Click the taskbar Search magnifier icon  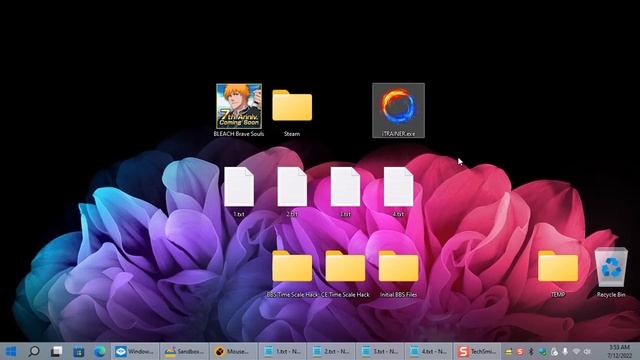pyautogui.click(x=34, y=351)
